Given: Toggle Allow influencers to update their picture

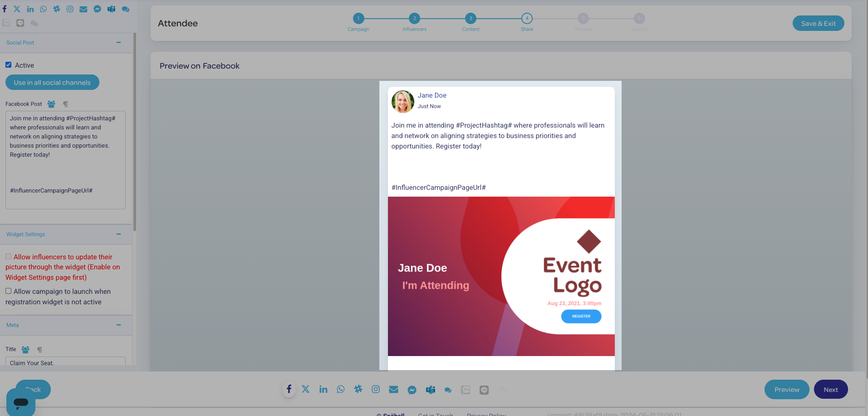Looking at the screenshot, I should [x=9, y=257].
